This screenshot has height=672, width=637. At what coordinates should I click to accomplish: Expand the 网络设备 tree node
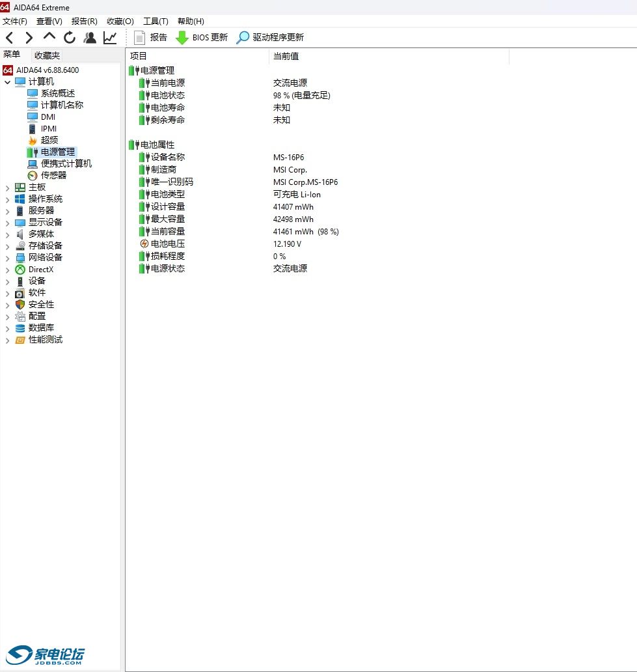pos(7,258)
